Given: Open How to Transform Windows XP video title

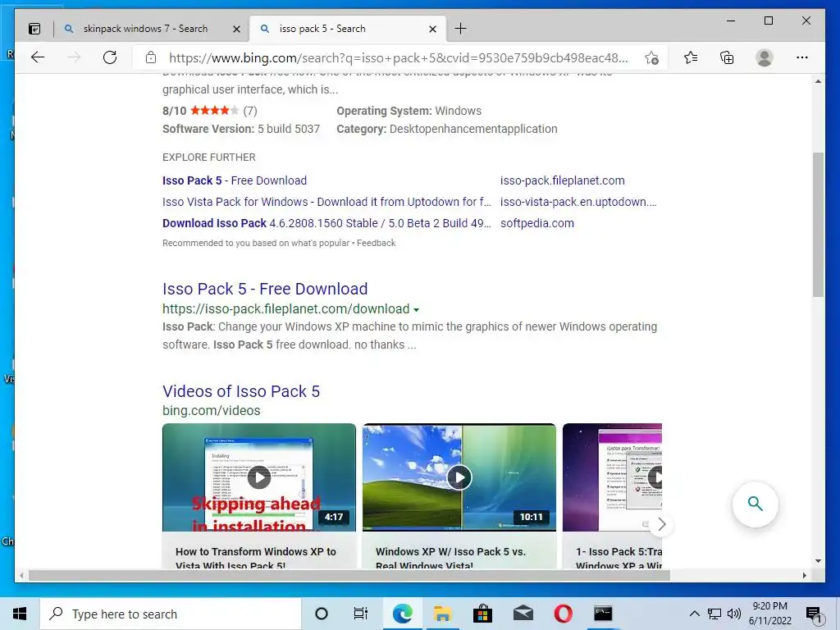Looking at the screenshot, I should click(256, 558).
